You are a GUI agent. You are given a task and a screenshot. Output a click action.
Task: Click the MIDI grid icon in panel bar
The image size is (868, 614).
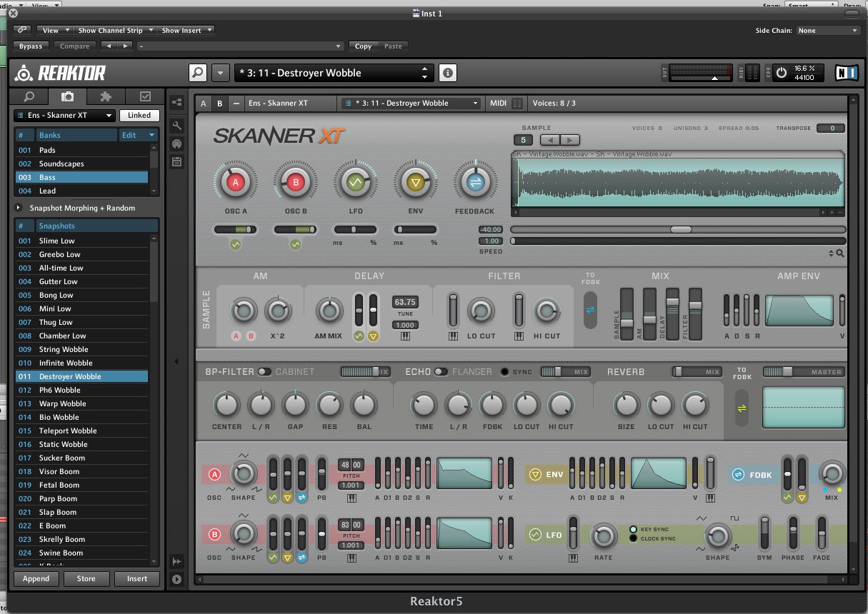[x=517, y=104]
